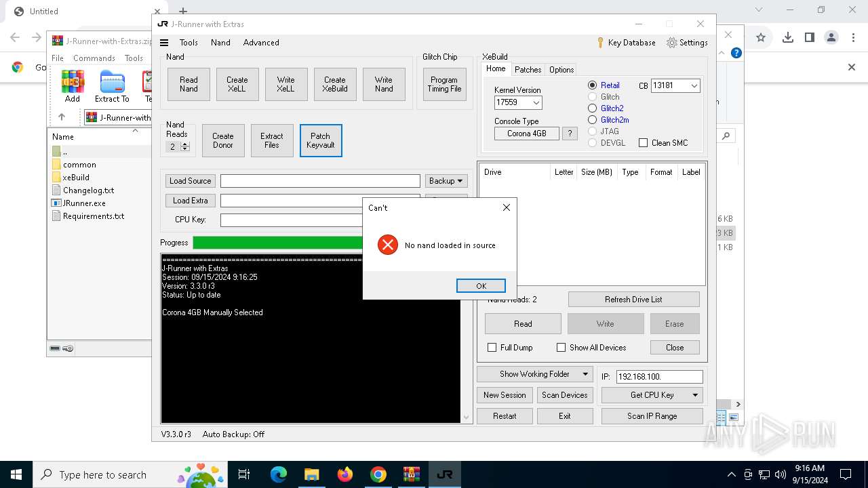Screen dimensions: 868x488
Task: Switch to the Patches tab
Action: click(528, 70)
